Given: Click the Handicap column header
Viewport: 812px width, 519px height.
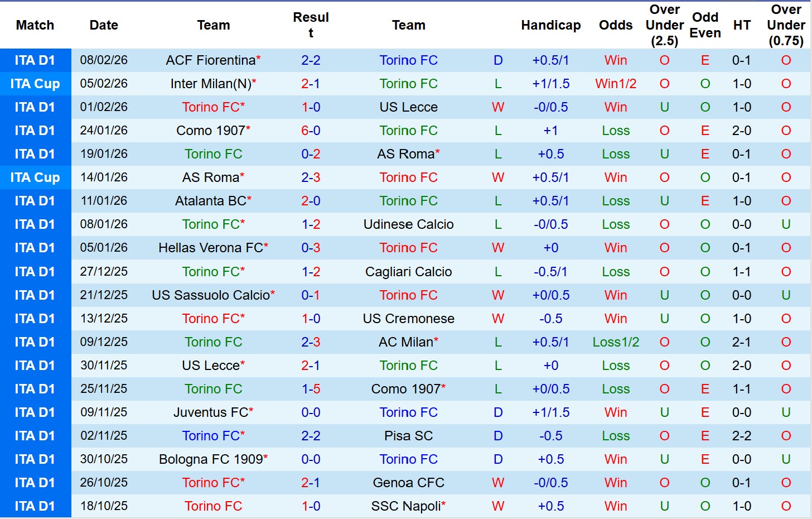Looking at the screenshot, I should (550, 25).
